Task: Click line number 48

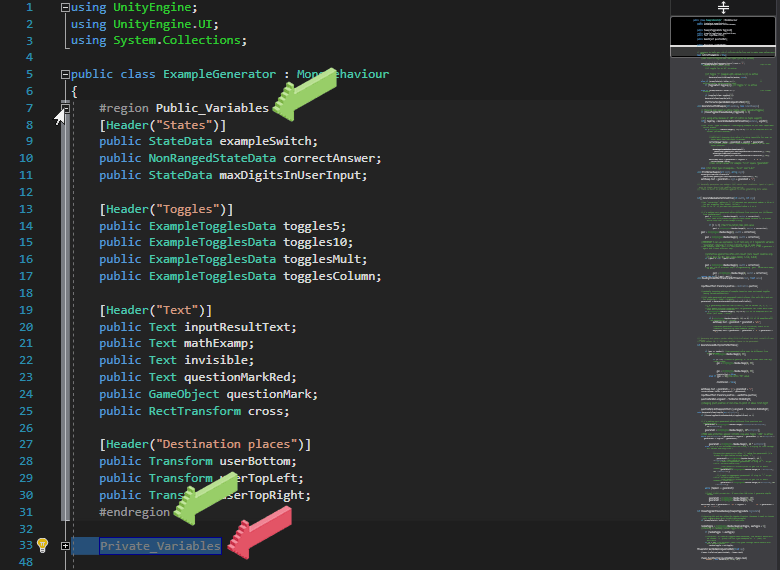Action: click(26, 562)
